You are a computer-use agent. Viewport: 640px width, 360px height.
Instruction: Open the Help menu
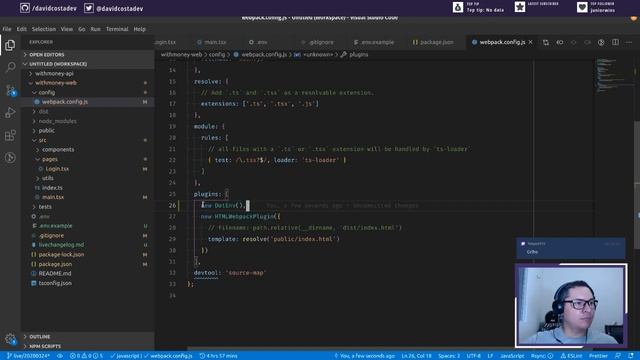click(140, 29)
